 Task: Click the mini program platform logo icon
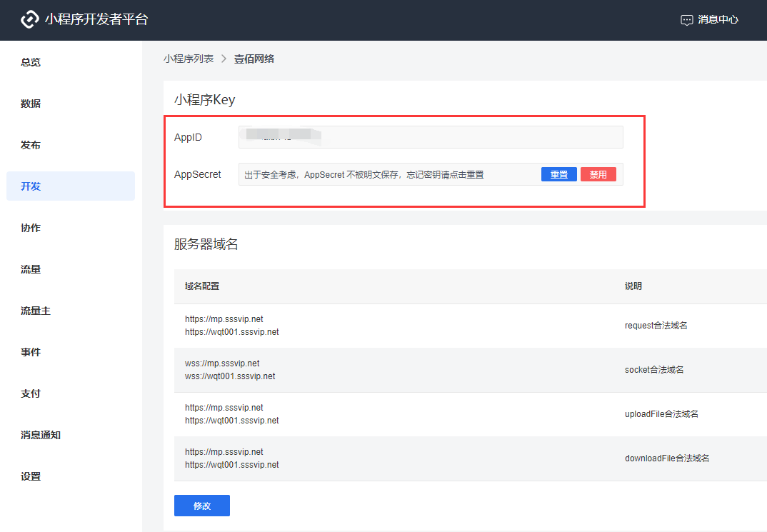pos(30,20)
